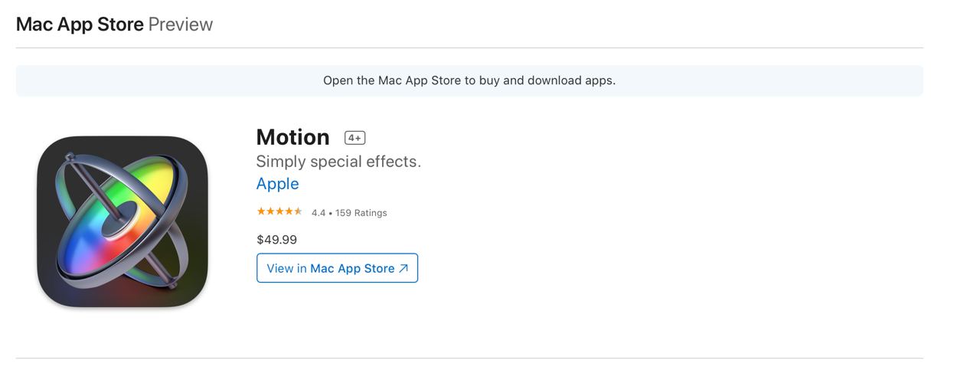Click the rainbow disc inside the Motion icon
The height and width of the screenshot is (370, 980).
(122, 214)
